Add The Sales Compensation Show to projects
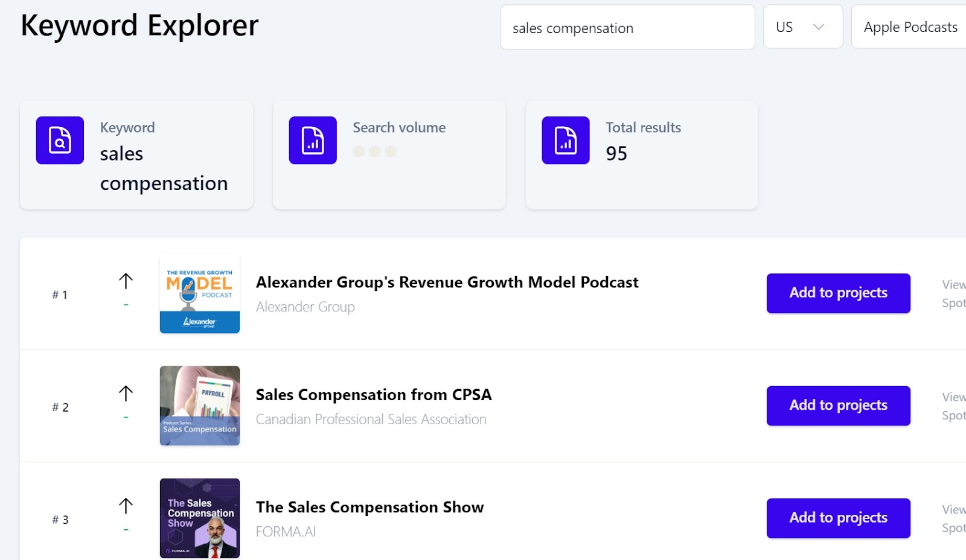Image resolution: width=966 pixels, height=560 pixels. tap(839, 518)
